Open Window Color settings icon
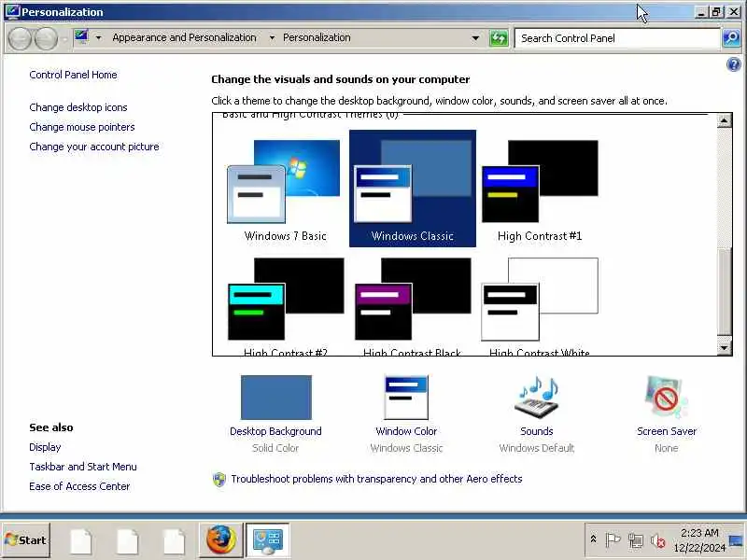The height and width of the screenshot is (560, 747). click(x=406, y=398)
